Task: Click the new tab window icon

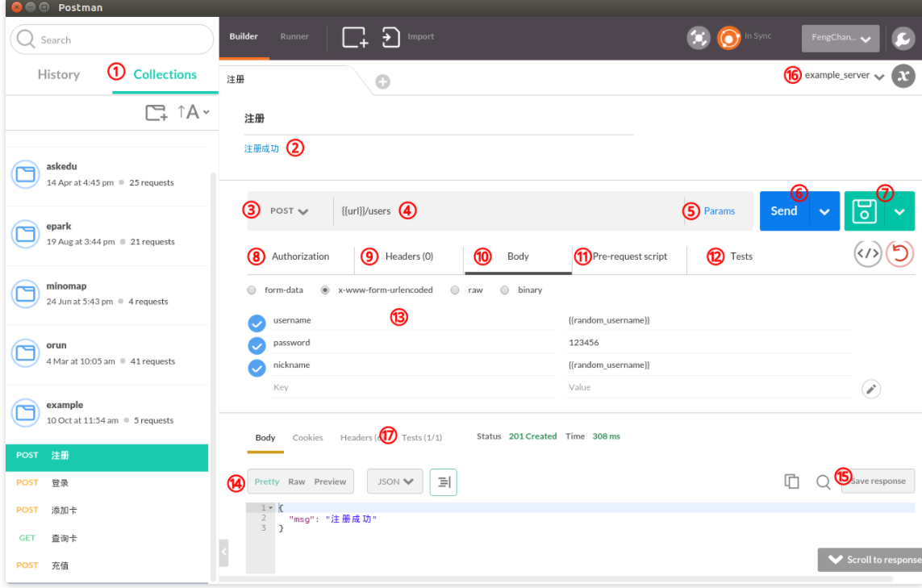Action: (x=355, y=37)
